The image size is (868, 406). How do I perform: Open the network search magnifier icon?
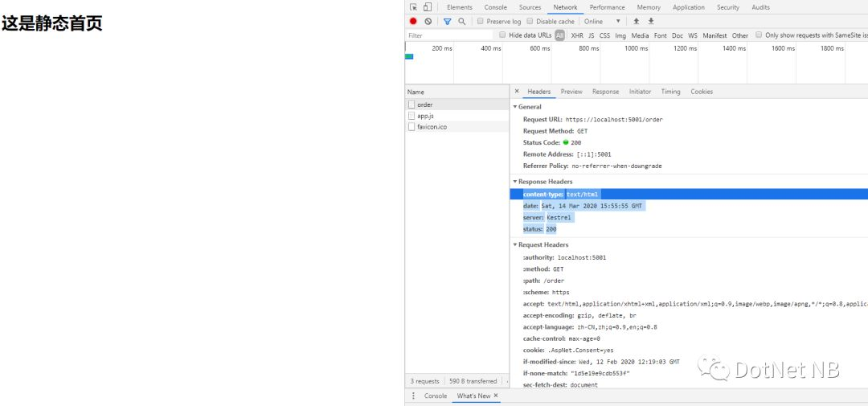coord(461,21)
